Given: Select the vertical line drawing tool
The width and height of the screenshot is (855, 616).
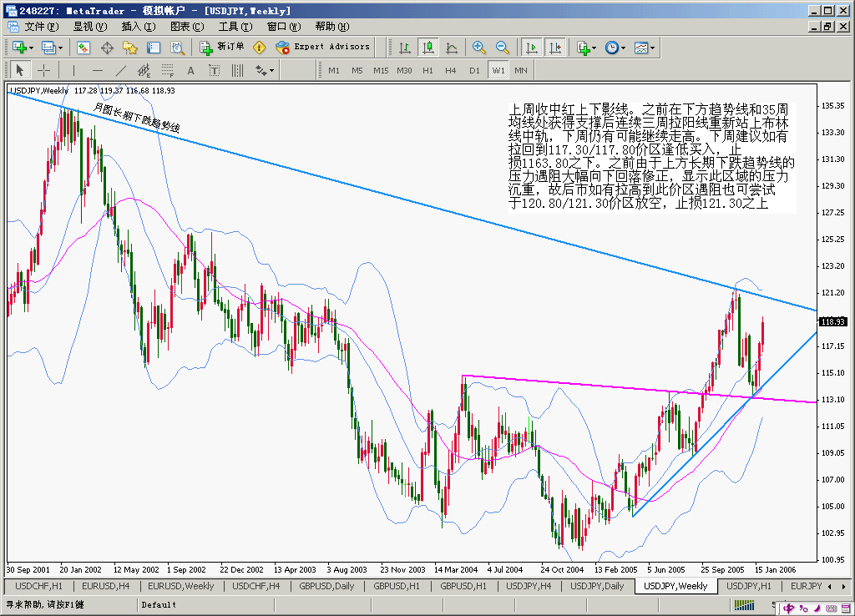Looking at the screenshot, I should [x=73, y=70].
